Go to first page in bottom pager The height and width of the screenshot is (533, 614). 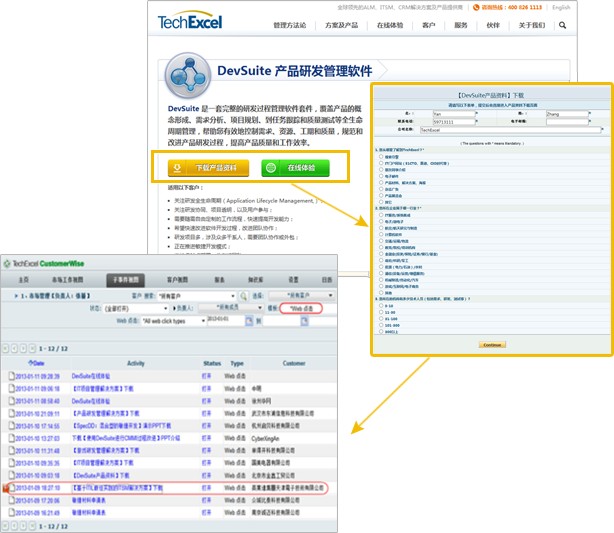click(5, 526)
